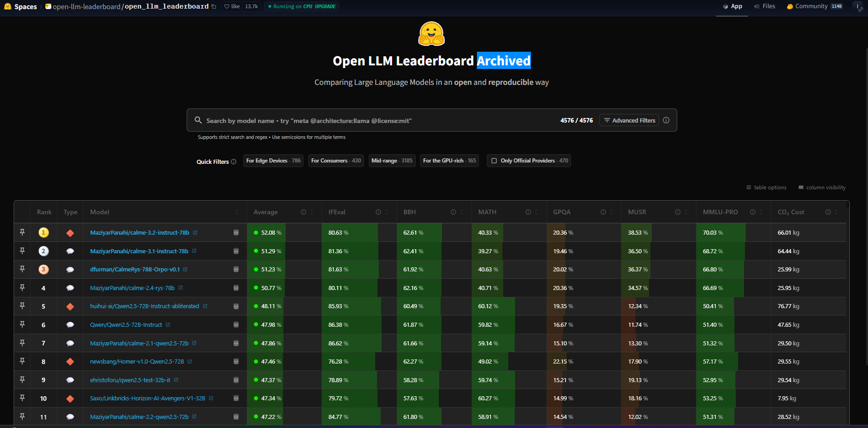Show info for the Average column
Image resolution: width=868 pixels, height=428 pixels.
click(x=303, y=212)
